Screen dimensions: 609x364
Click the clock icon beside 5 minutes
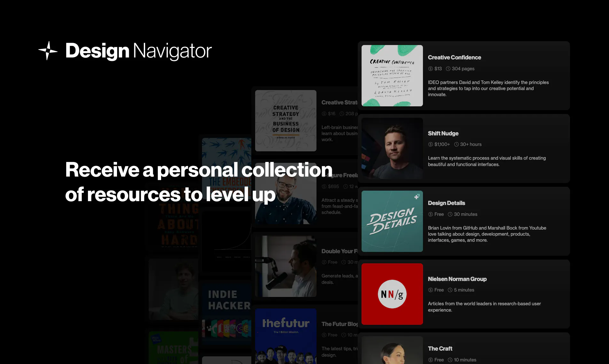point(450,290)
